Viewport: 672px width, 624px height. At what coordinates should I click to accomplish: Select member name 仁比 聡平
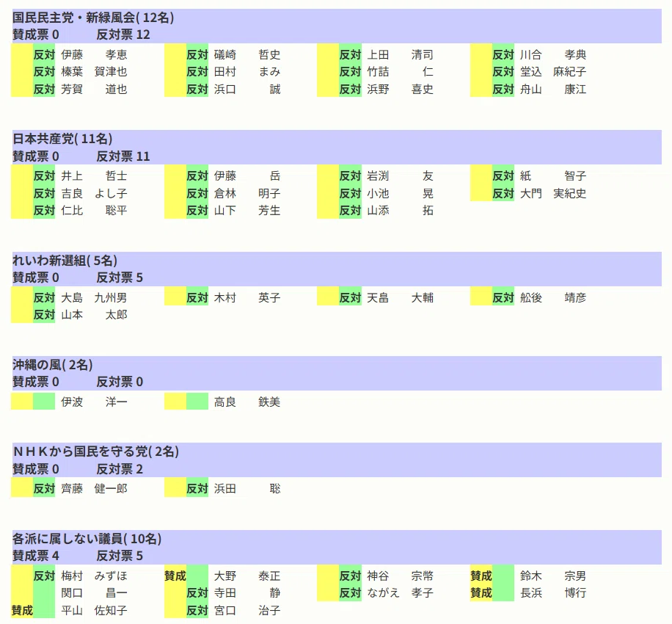[x=94, y=211]
